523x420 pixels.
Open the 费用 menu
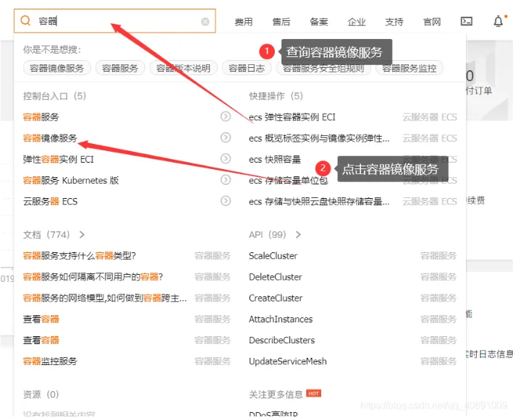pos(244,22)
